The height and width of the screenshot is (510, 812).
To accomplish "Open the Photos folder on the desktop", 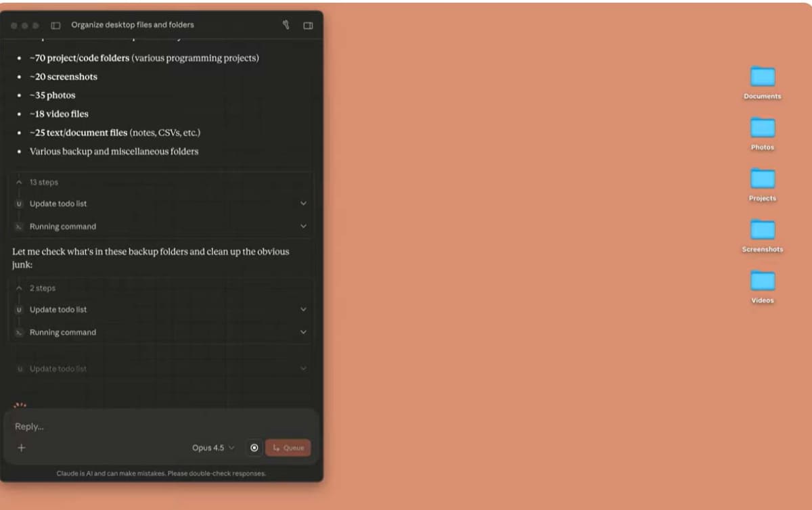I will pos(763,133).
